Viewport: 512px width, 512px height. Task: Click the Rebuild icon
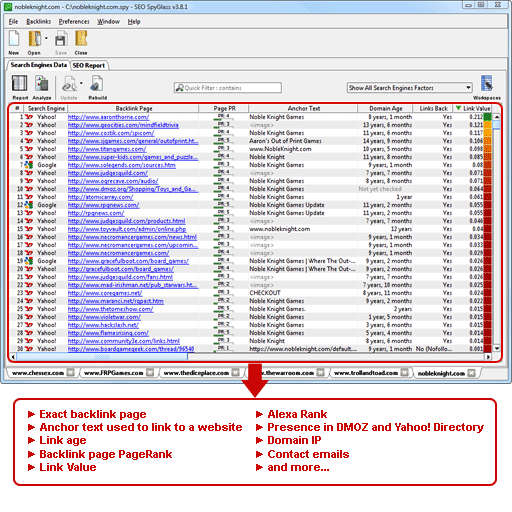click(x=97, y=83)
